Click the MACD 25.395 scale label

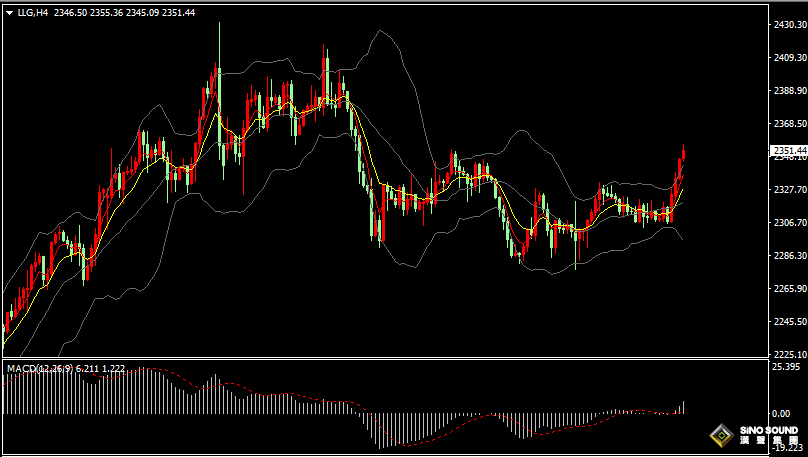pos(786,367)
